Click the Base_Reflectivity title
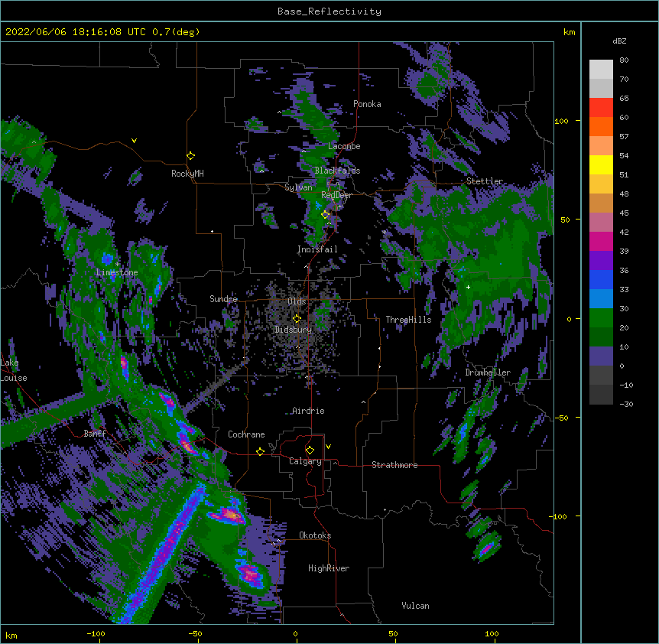The image size is (659, 644). [329, 11]
